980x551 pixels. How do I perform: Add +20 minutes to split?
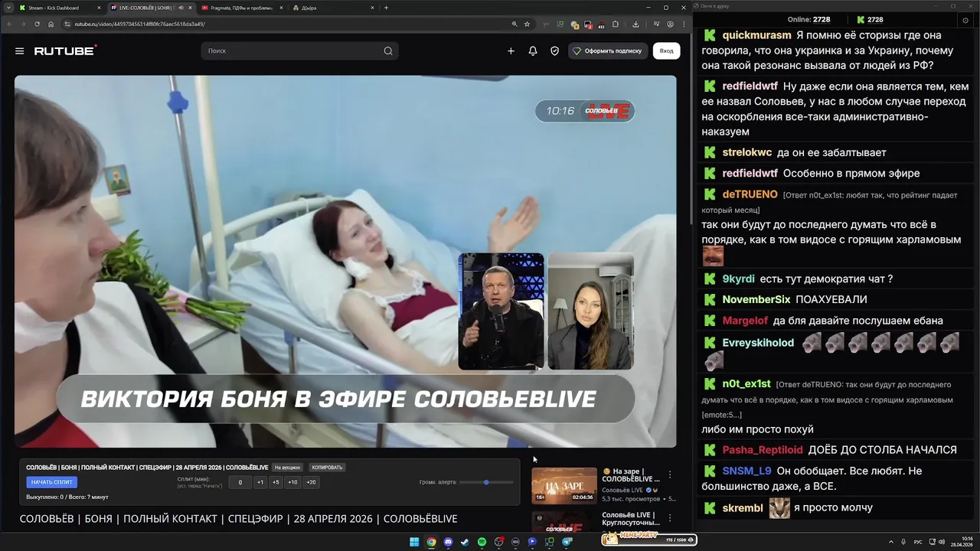[311, 482]
